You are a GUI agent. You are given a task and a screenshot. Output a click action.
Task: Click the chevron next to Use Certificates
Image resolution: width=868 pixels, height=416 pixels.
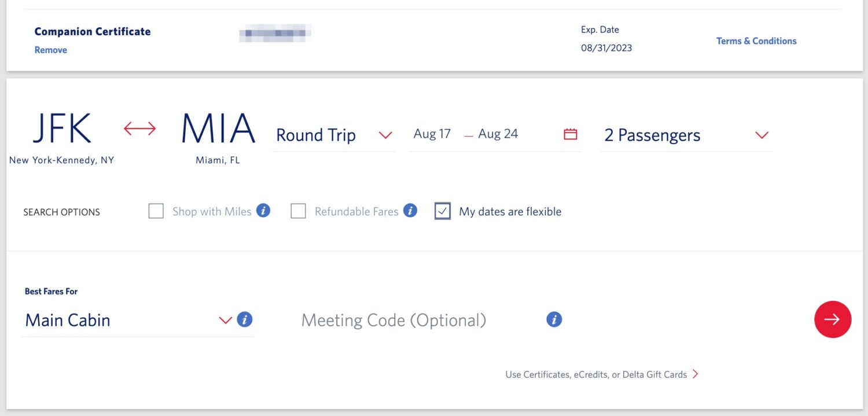tap(695, 374)
